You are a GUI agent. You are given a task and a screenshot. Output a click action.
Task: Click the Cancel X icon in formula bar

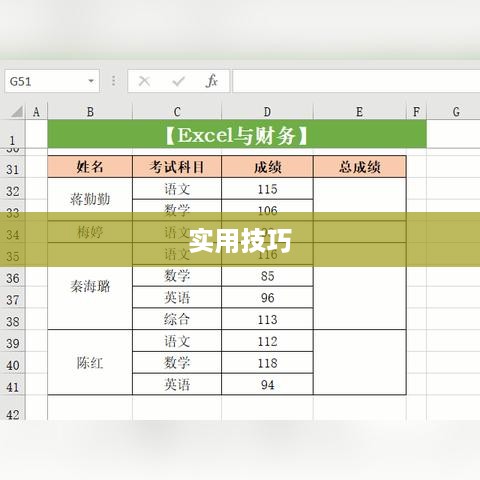tap(144, 81)
